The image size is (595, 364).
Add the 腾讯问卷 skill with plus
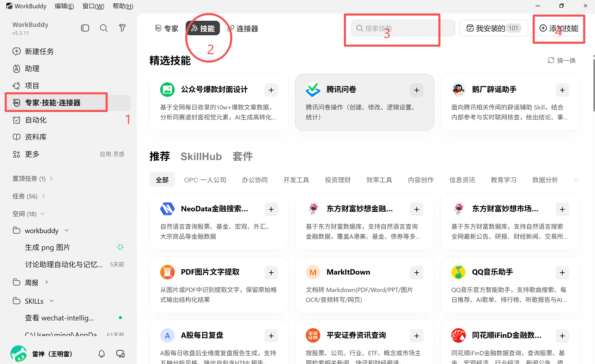point(417,90)
